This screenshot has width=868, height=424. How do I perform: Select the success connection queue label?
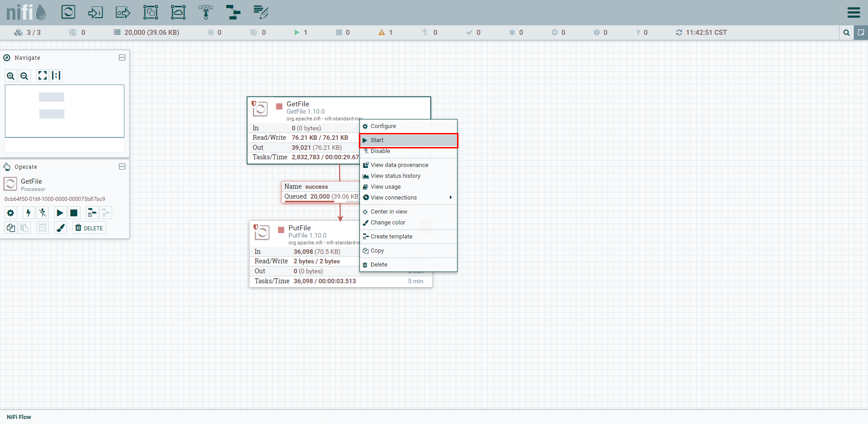[321, 192]
